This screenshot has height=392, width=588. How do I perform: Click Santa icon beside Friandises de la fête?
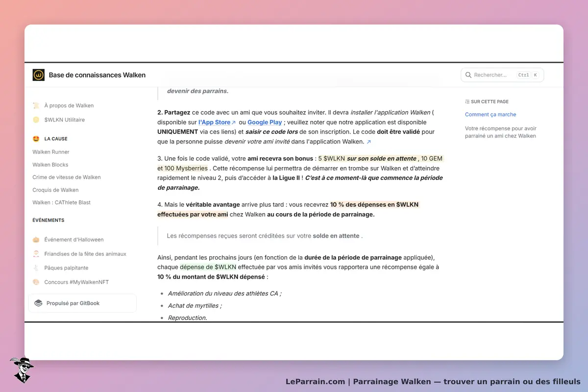pos(36,254)
